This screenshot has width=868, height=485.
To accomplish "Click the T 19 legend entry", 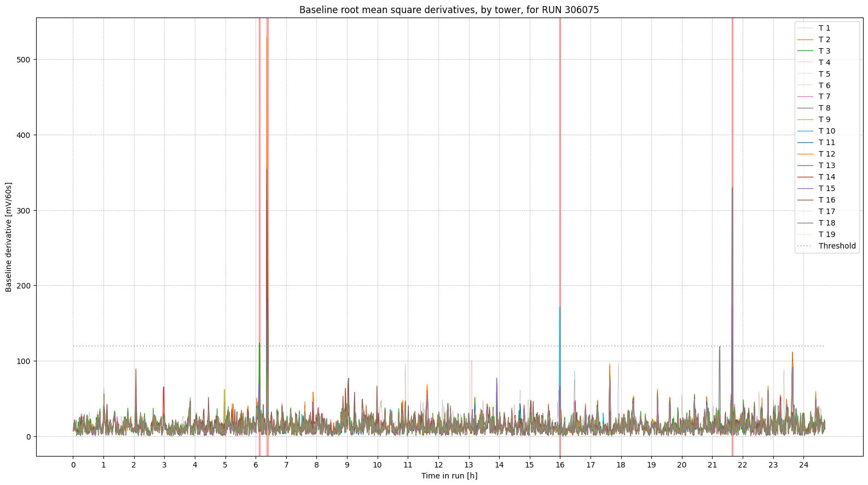I will [826, 234].
